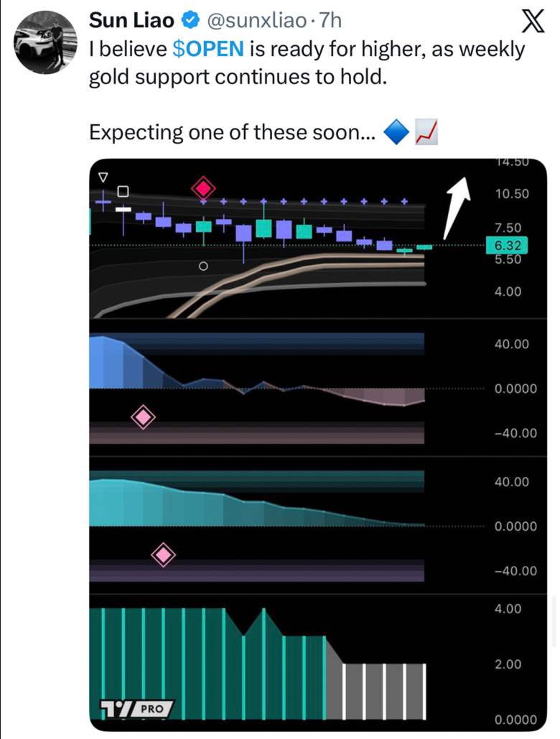The width and height of the screenshot is (560, 739).
Task: Click the rising chart emoji
Action: click(x=426, y=132)
